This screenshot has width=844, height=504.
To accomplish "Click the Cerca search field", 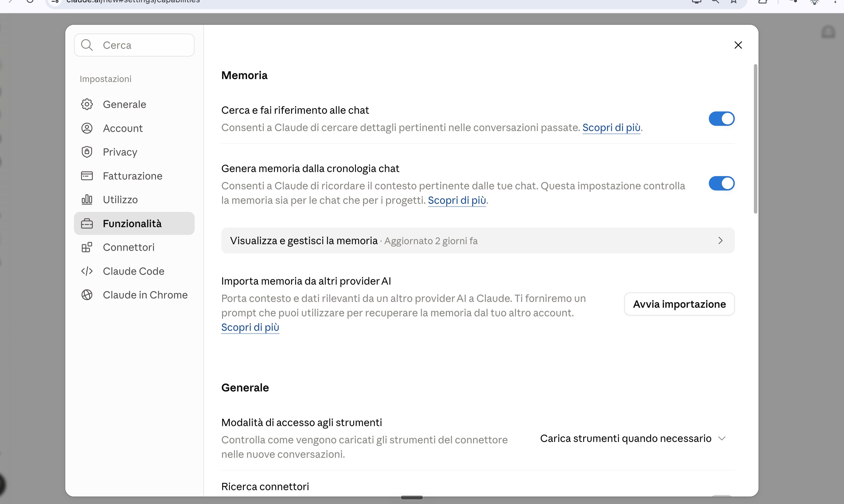I will (134, 45).
